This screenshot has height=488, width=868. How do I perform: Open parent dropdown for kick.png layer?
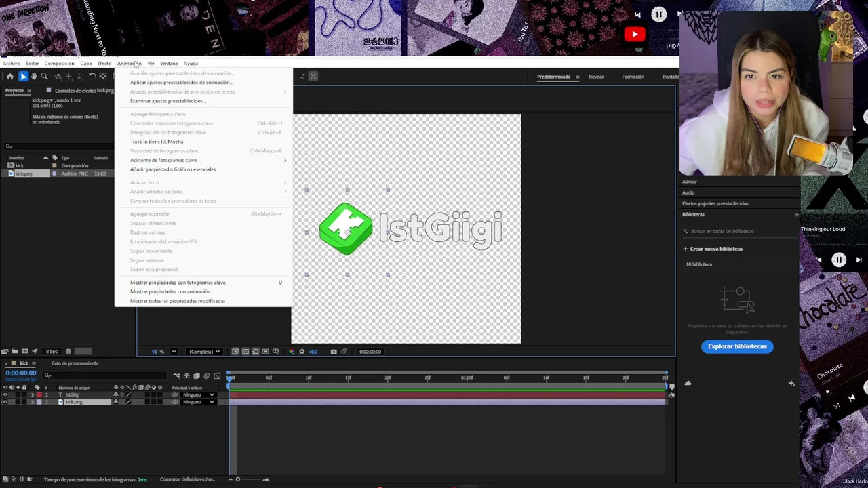tap(198, 402)
